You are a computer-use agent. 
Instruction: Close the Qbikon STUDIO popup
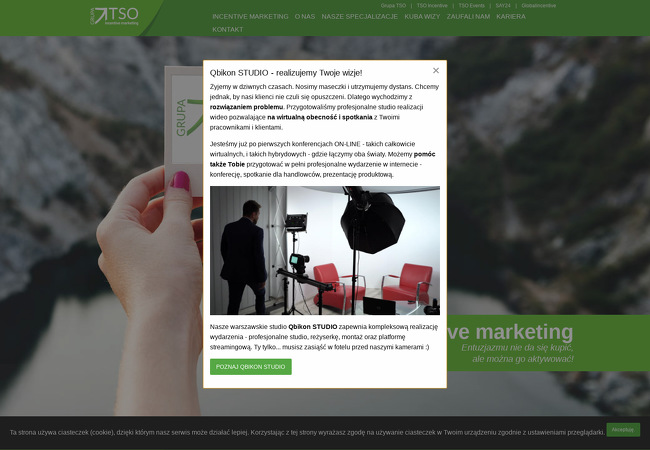click(x=436, y=70)
